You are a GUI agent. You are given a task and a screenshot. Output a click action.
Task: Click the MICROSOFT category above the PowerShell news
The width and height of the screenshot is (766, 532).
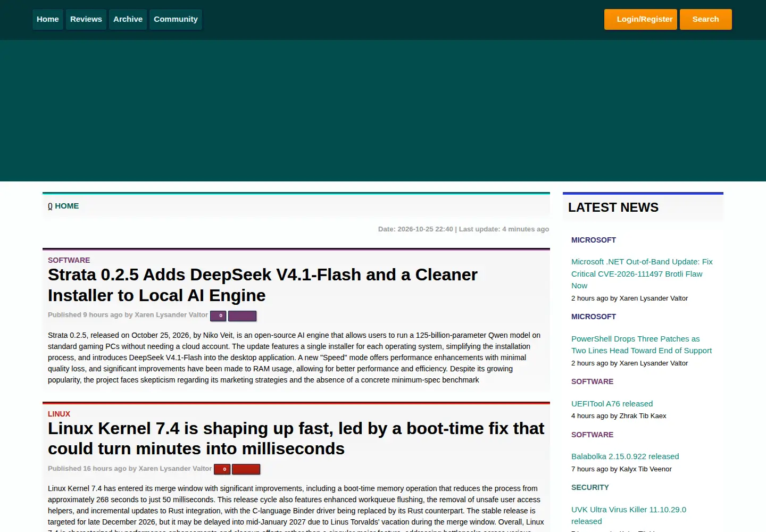(x=594, y=317)
